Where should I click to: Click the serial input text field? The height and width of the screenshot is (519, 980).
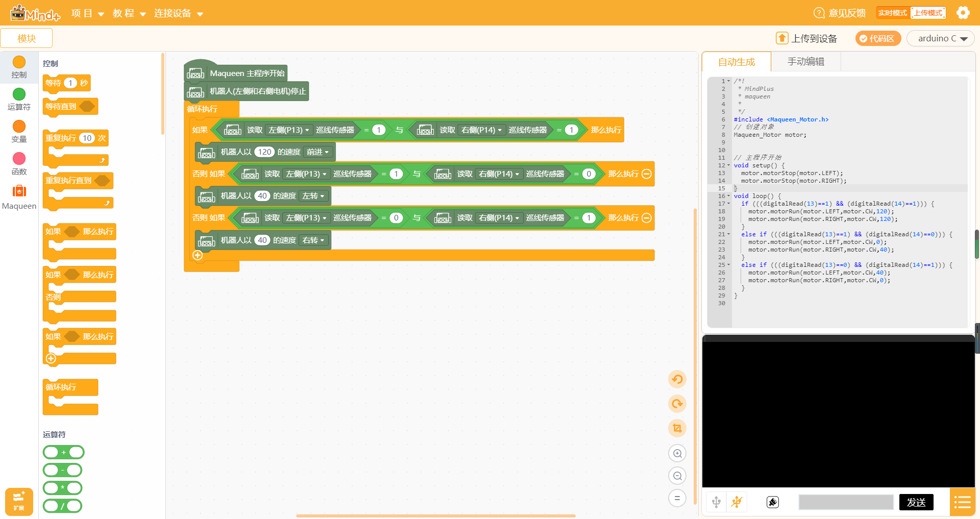pos(846,502)
